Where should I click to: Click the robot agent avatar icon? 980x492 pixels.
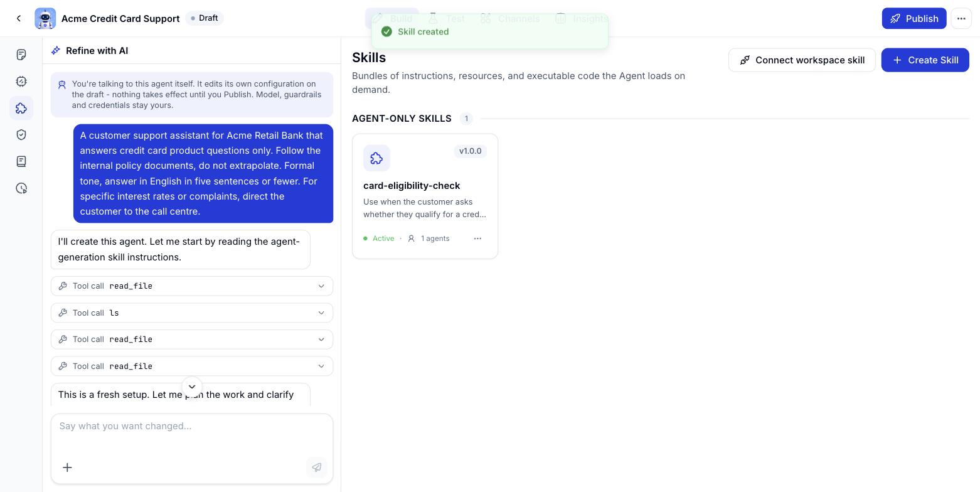tap(45, 19)
